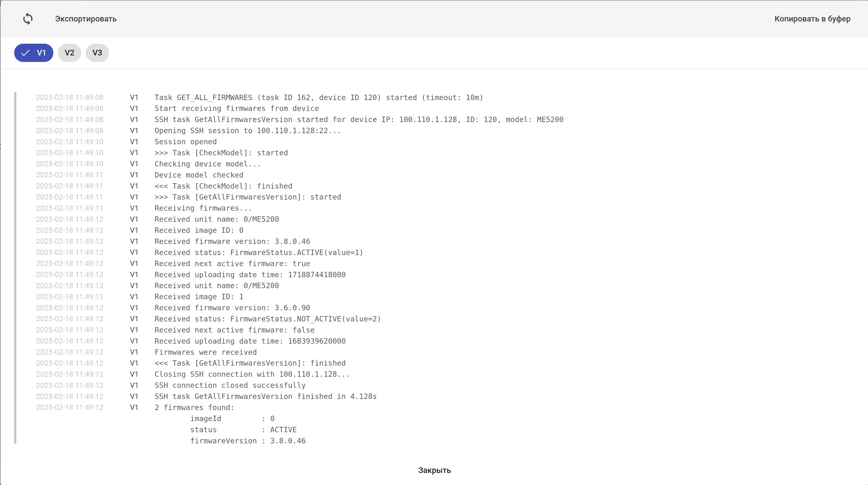Viewport: 868px width, 485px height.
Task: Deselect the checked V1 filter chip
Action: click(34, 53)
